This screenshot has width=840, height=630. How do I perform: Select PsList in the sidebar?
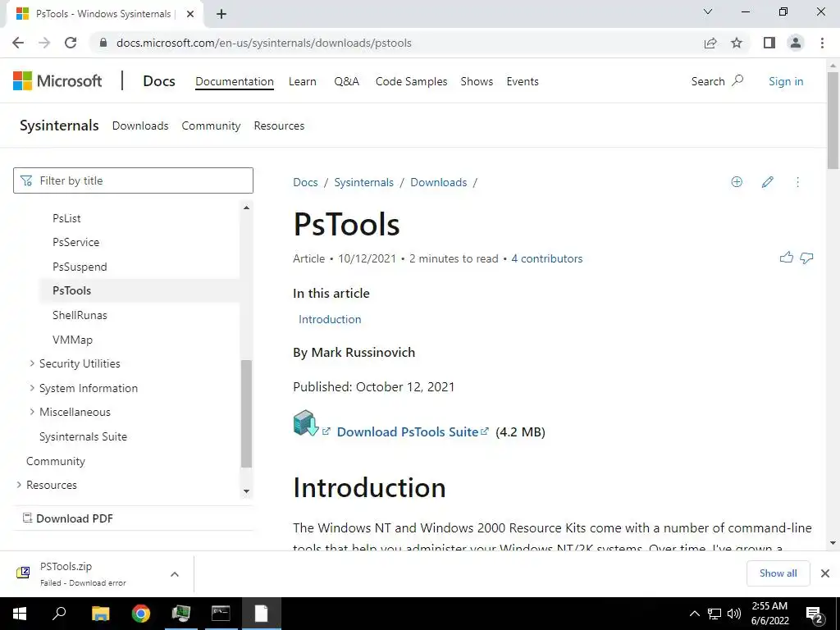[66, 218]
